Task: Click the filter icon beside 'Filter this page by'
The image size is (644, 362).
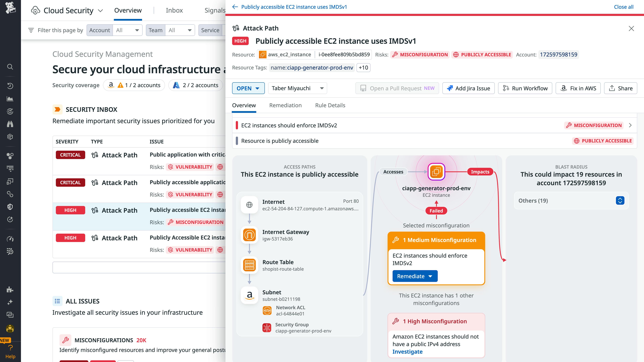Action: coord(31,30)
